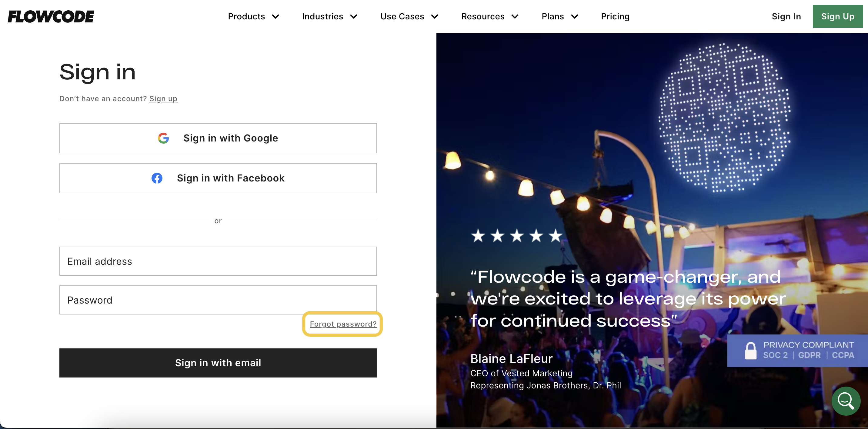Focus the Email address field
868x429 pixels.
click(218, 261)
